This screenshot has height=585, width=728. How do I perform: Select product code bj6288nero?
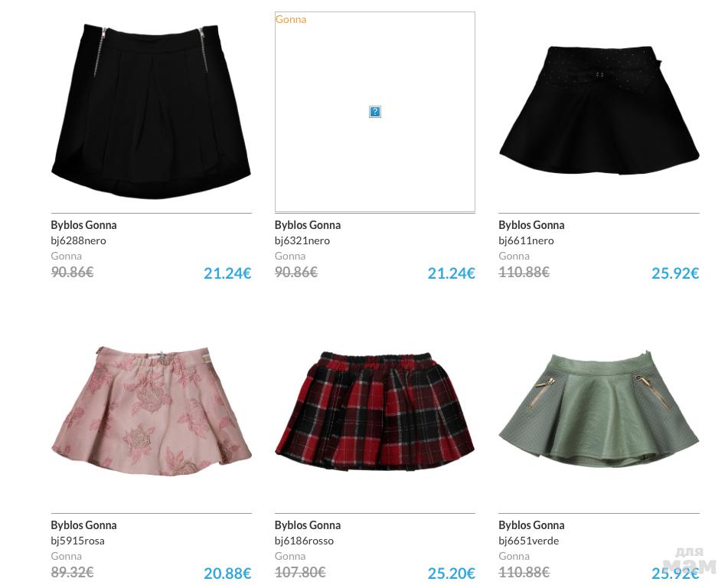coord(78,241)
